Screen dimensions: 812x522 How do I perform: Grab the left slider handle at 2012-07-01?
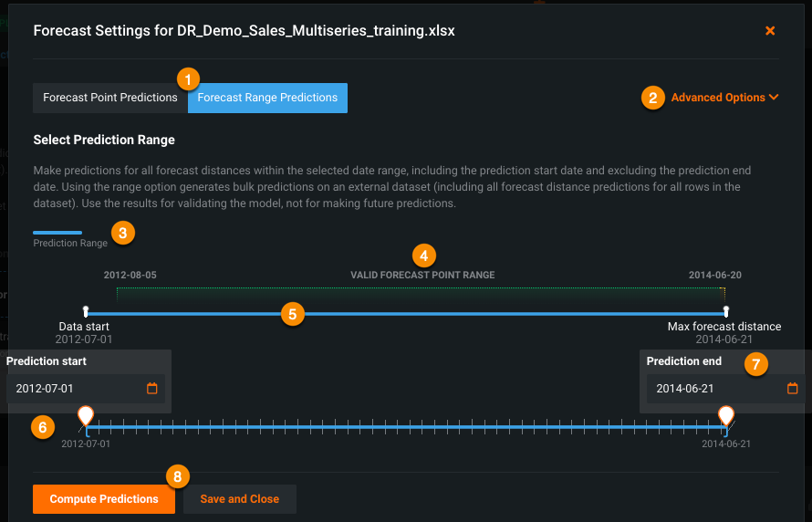[86, 417]
